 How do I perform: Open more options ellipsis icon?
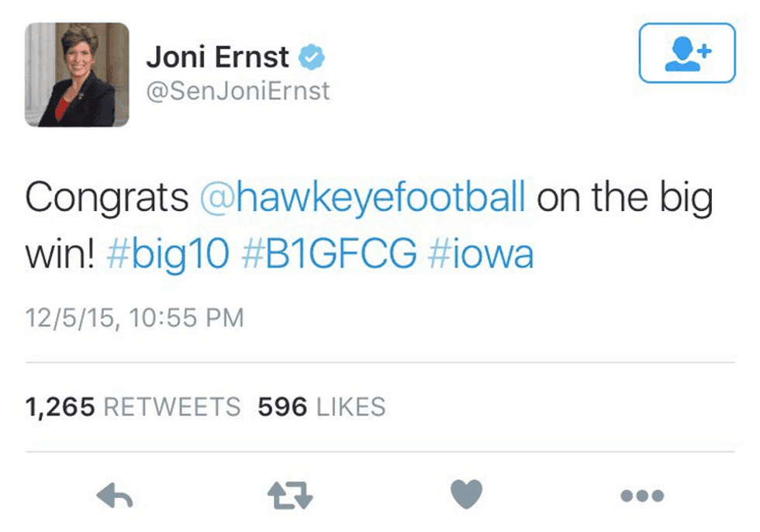(x=643, y=495)
